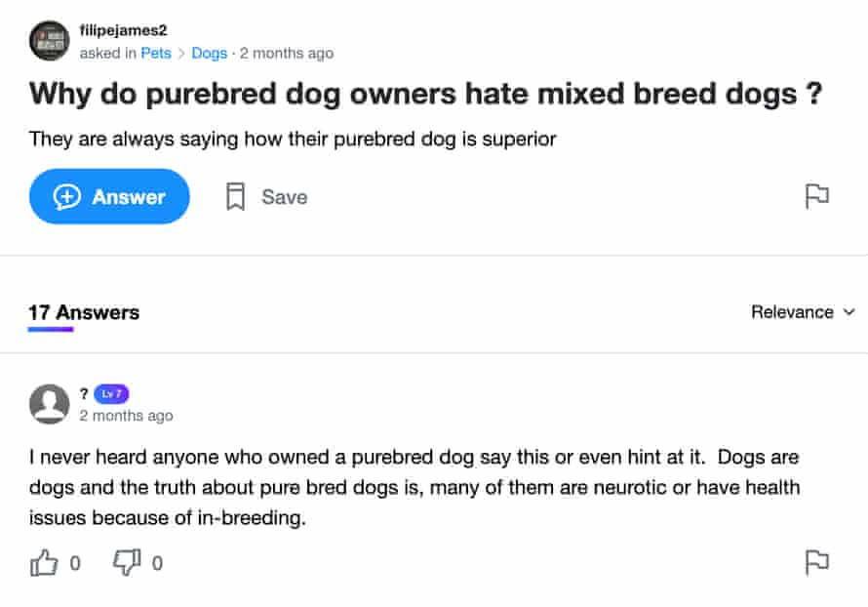This screenshot has width=868, height=607.
Task: Click the Lv 7 level badge
Action: [112, 393]
